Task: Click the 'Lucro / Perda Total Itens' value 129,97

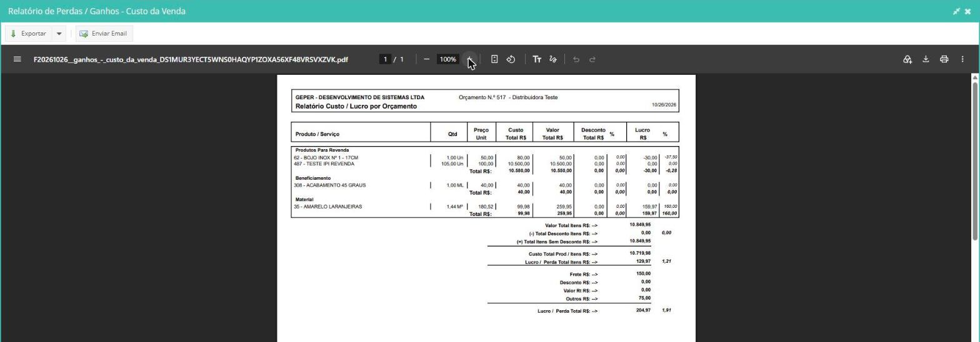Action: (643, 261)
